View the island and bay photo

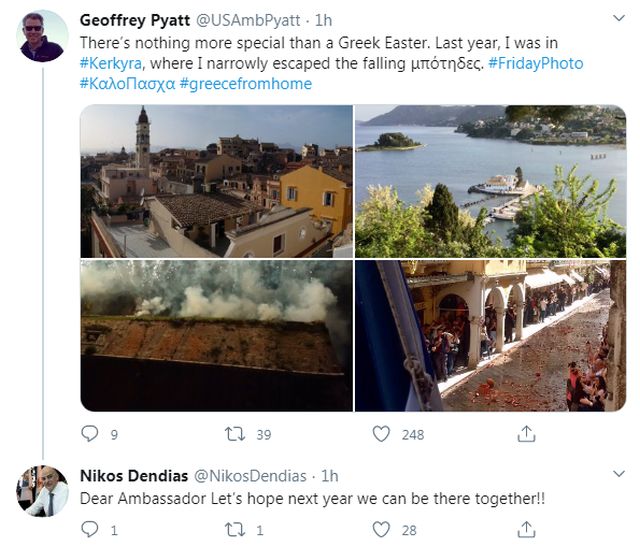[x=490, y=181]
